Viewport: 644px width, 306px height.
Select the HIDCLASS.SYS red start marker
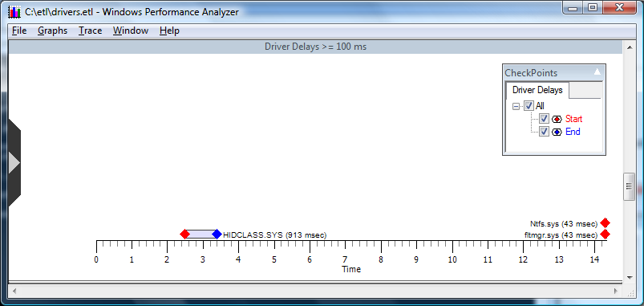tap(184, 235)
